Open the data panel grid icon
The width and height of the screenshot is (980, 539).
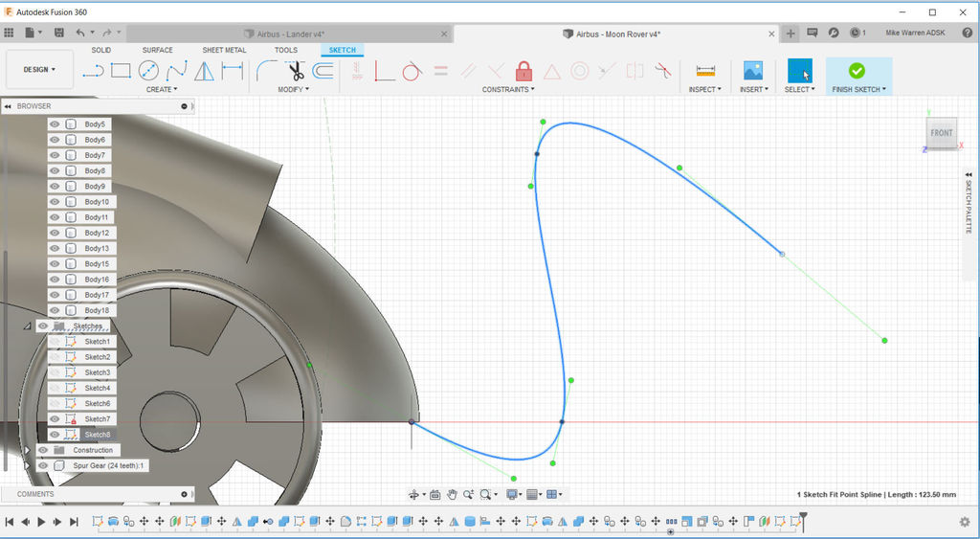[x=9, y=33]
